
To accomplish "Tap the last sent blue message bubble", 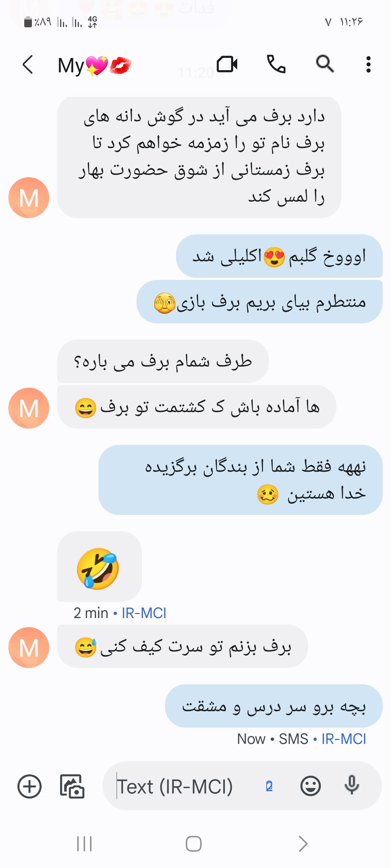I will pyautogui.click(x=274, y=706).
